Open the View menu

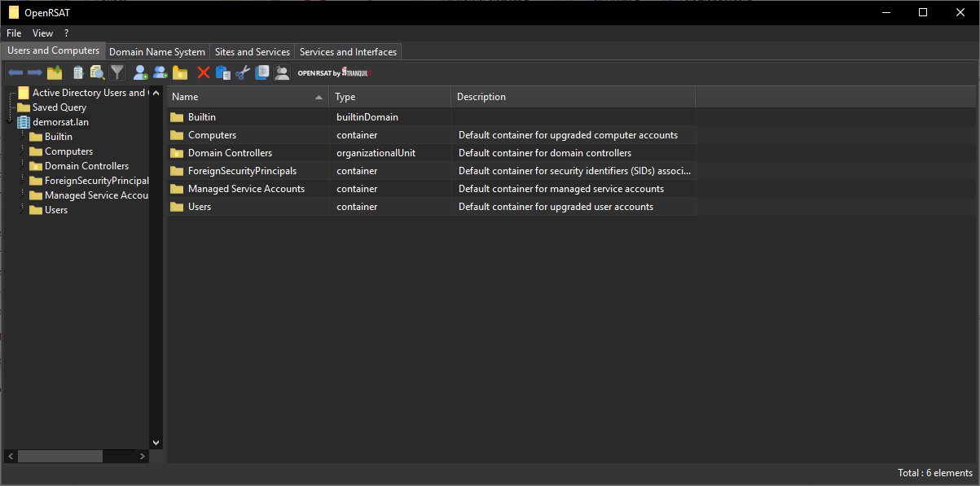tap(42, 33)
